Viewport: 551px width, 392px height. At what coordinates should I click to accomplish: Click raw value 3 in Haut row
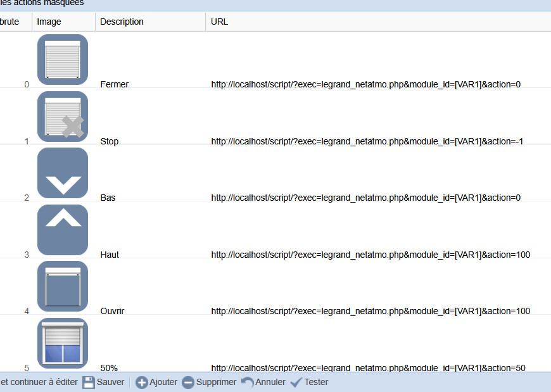(x=27, y=255)
